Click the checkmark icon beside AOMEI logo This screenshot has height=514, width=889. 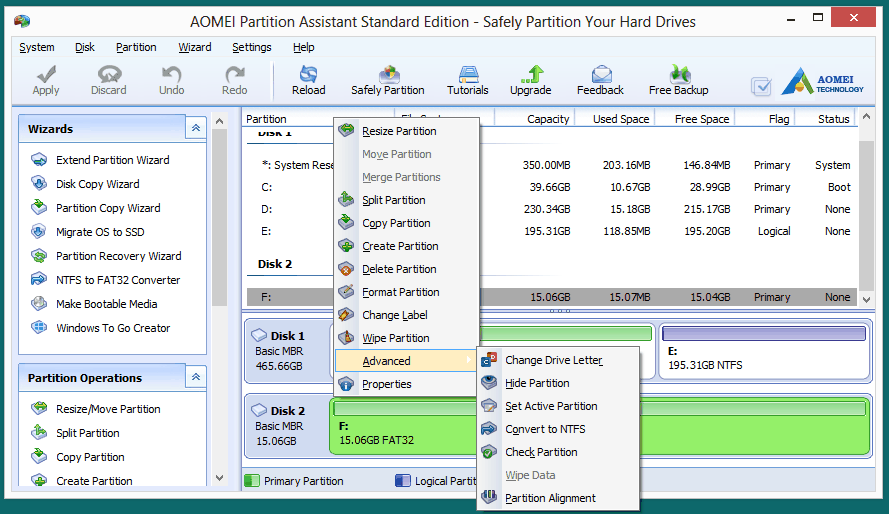pos(761,86)
